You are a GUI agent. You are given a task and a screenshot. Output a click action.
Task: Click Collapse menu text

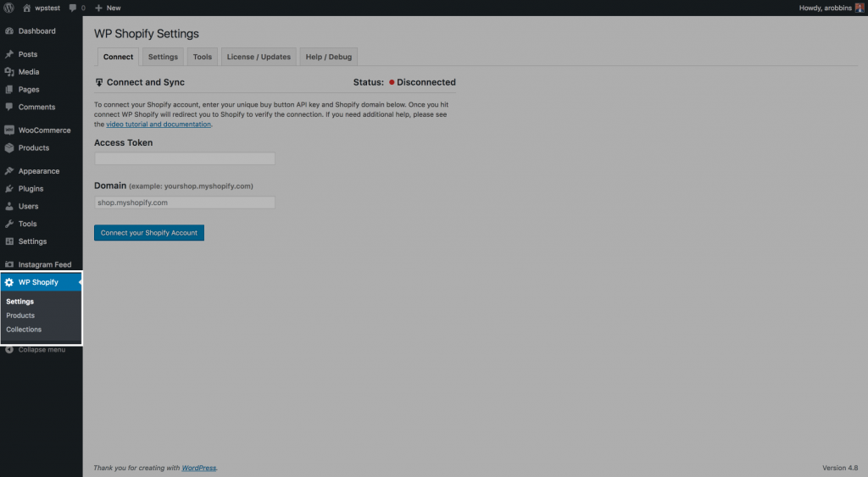(42, 350)
